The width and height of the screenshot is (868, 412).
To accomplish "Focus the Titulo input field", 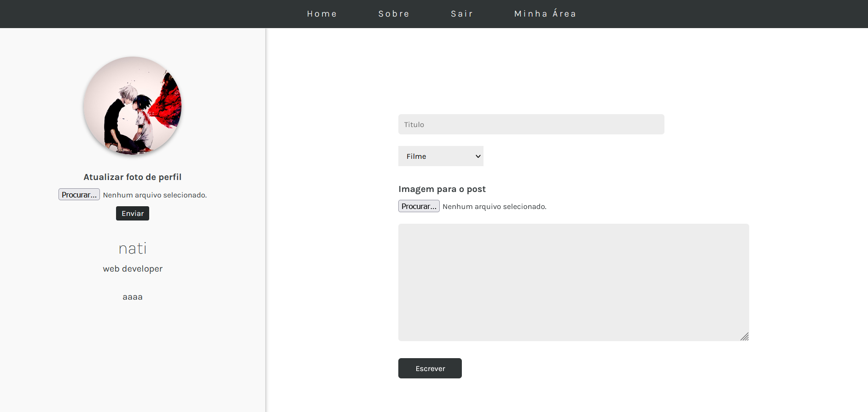I will (531, 124).
